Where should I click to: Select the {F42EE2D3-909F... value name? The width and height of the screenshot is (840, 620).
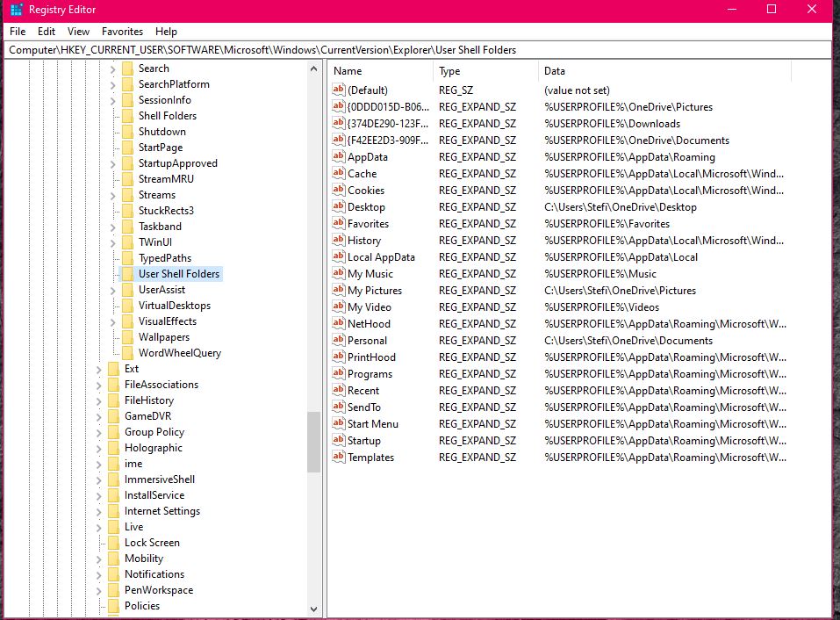(388, 140)
